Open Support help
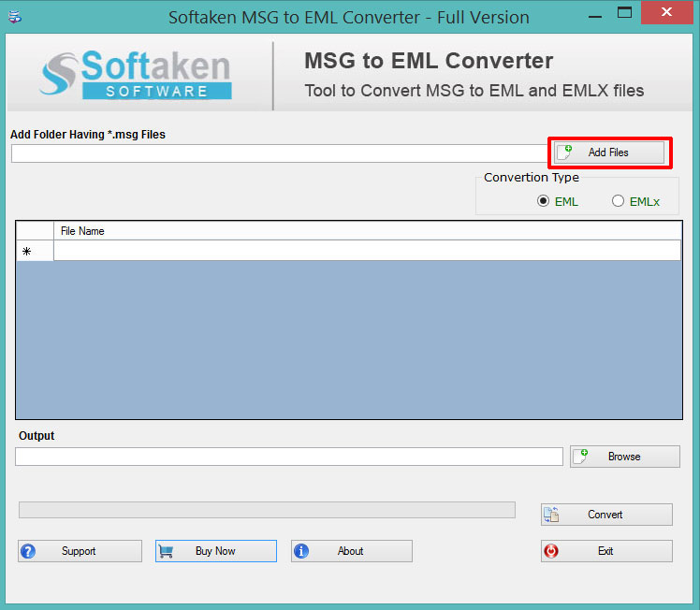This screenshot has height=610, width=700. coord(80,551)
